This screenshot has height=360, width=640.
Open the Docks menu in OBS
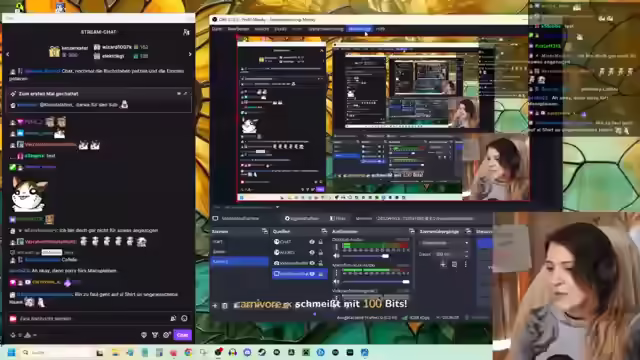280,29
